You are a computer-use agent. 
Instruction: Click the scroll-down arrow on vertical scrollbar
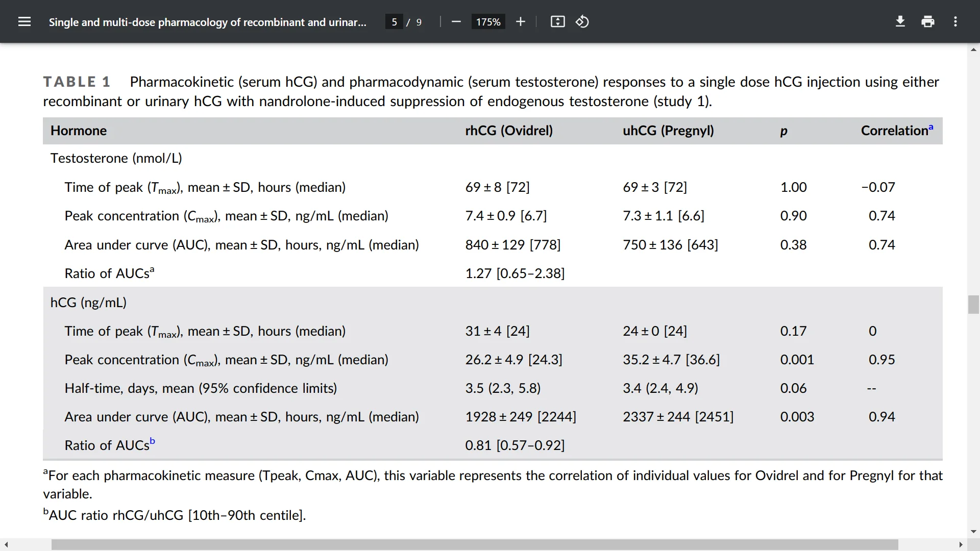[973, 532]
